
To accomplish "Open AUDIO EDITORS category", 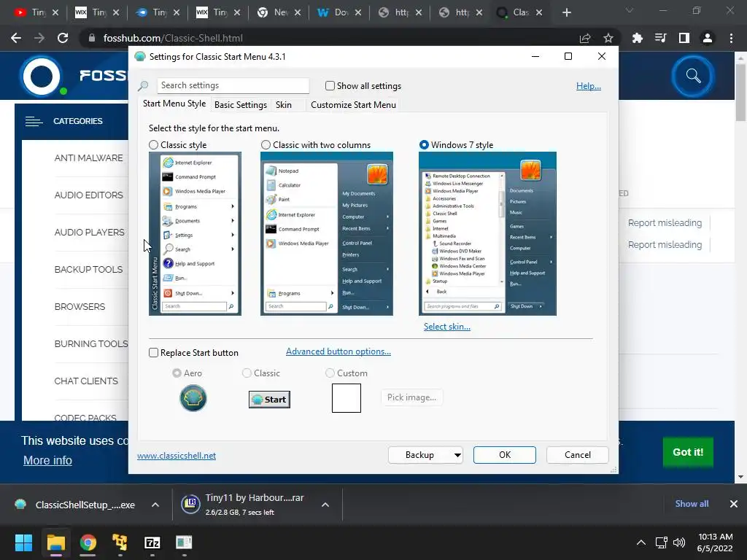I will pos(88,195).
